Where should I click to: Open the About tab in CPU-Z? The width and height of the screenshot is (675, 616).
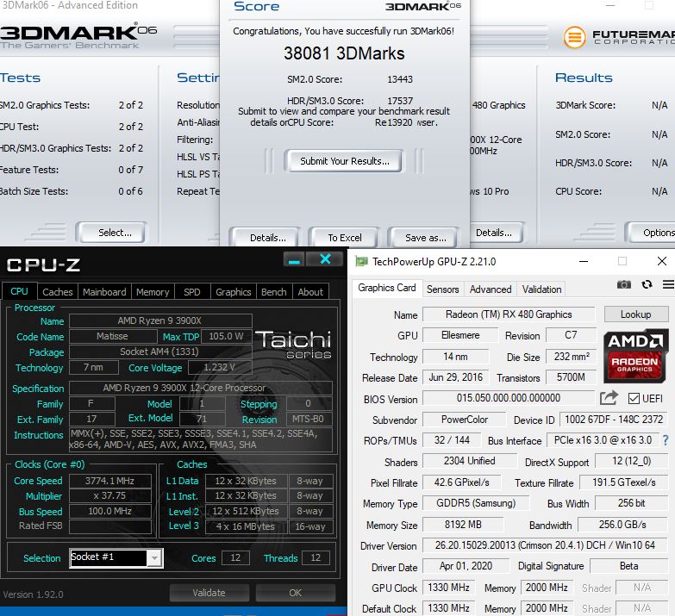tap(310, 292)
